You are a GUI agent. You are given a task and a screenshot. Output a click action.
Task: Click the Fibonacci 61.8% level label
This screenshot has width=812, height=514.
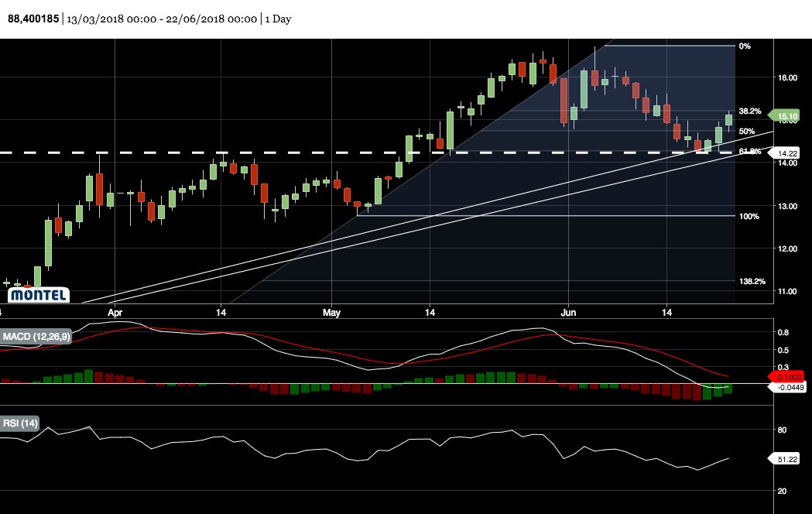pyautogui.click(x=750, y=151)
